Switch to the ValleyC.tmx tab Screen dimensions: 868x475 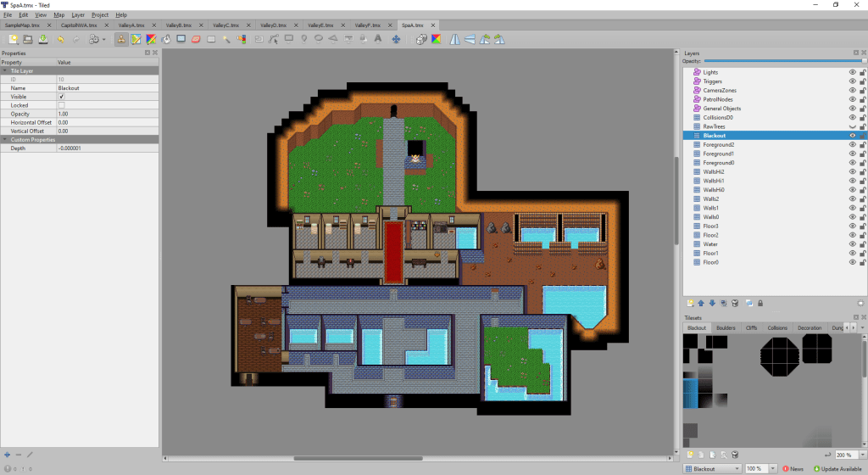[x=226, y=25]
